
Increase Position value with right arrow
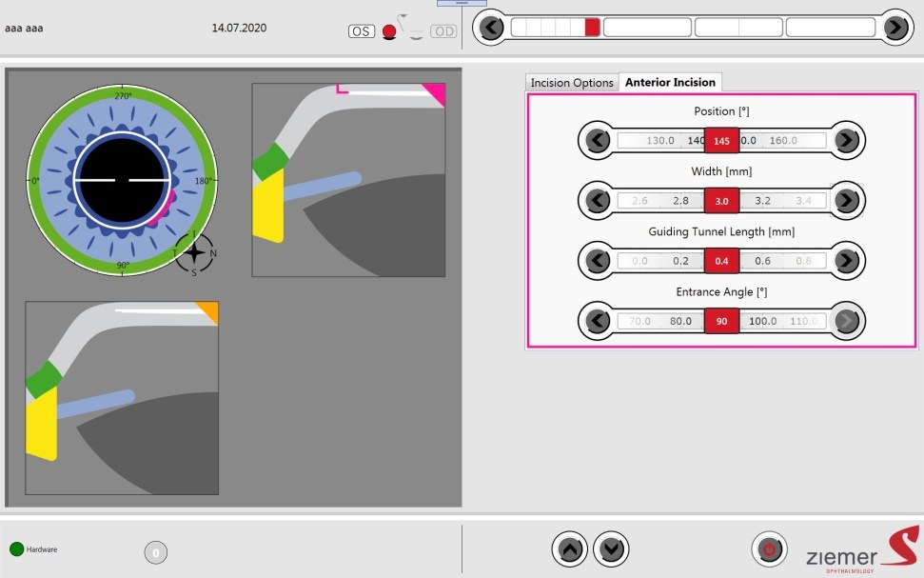click(x=847, y=140)
